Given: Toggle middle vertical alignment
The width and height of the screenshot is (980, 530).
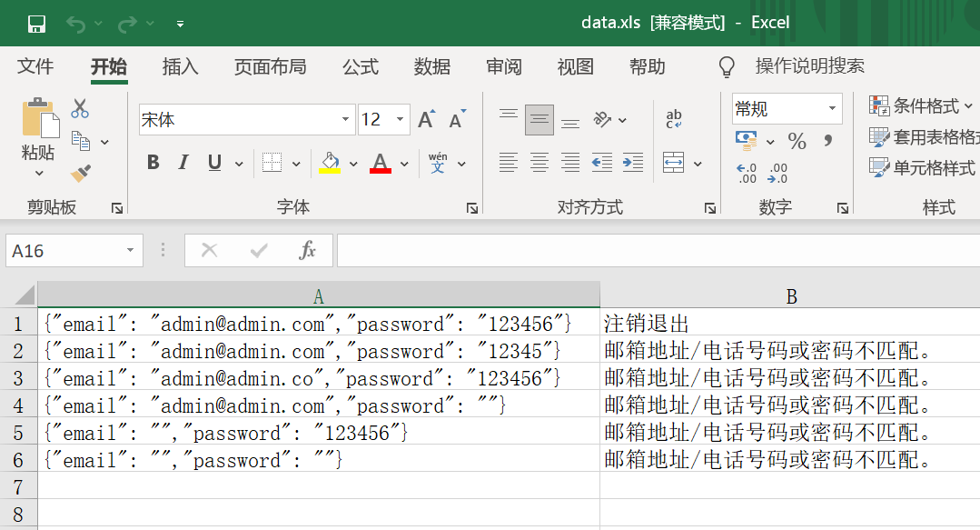Looking at the screenshot, I should point(539,119).
